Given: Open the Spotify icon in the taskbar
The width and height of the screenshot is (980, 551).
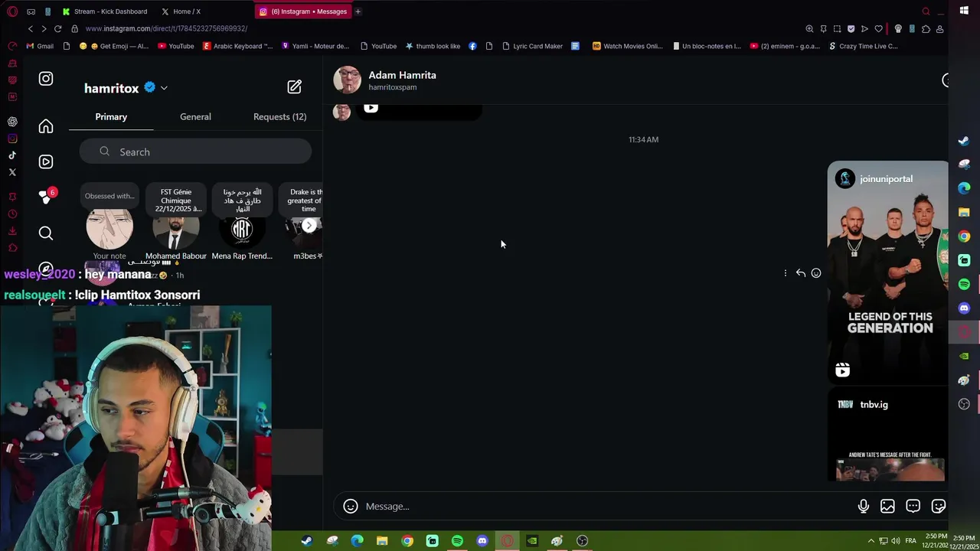Looking at the screenshot, I should pyautogui.click(x=457, y=541).
